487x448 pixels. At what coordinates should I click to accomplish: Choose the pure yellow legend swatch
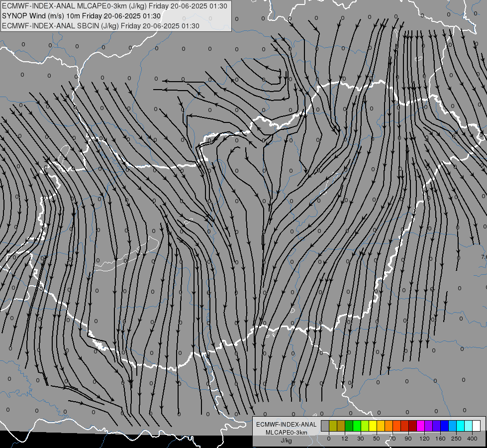pos(373,426)
